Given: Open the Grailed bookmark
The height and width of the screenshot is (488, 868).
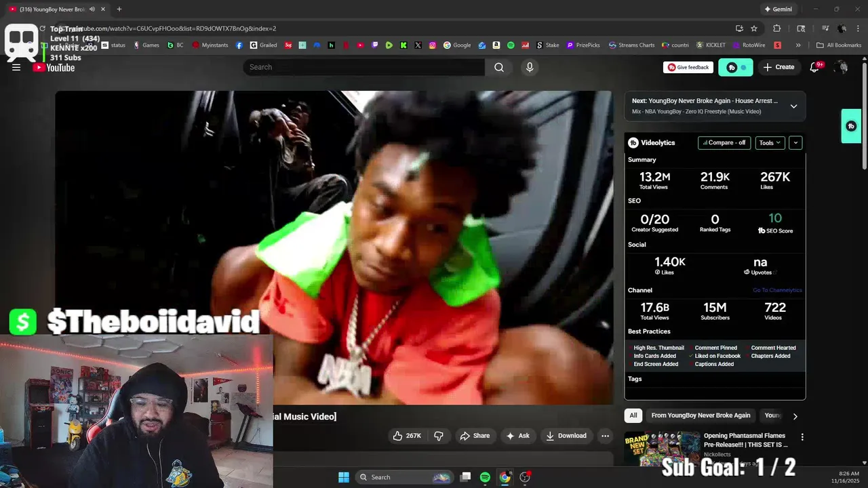Looking at the screenshot, I should 264,45.
